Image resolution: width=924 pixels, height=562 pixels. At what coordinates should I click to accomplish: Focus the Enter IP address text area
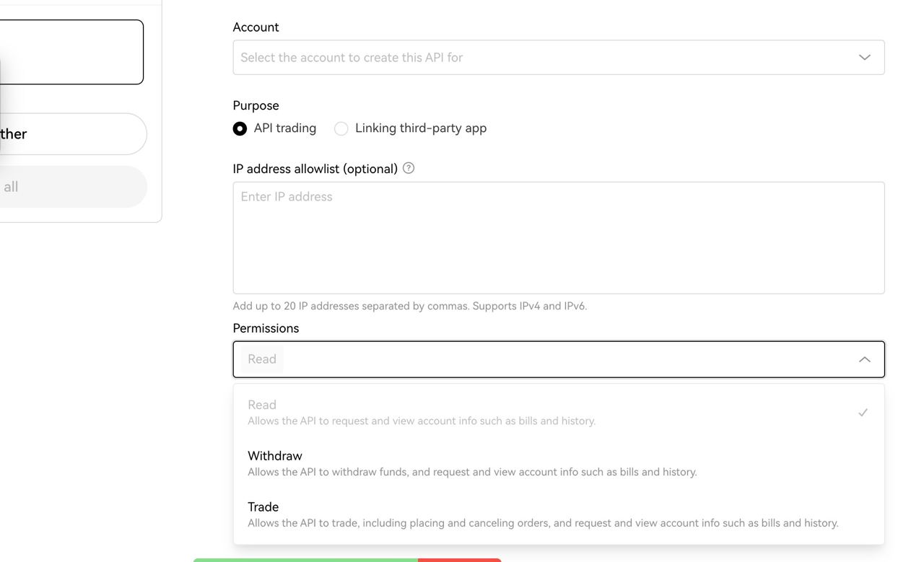pyautogui.click(x=558, y=237)
